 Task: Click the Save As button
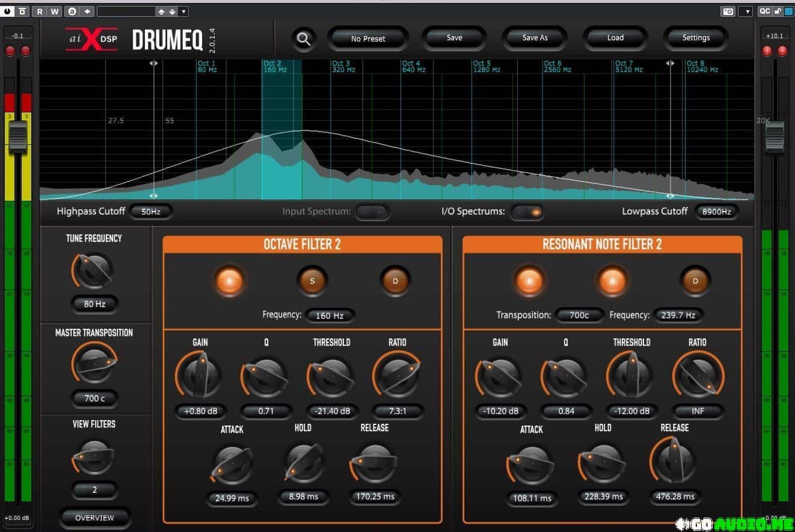click(x=535, y=37)
